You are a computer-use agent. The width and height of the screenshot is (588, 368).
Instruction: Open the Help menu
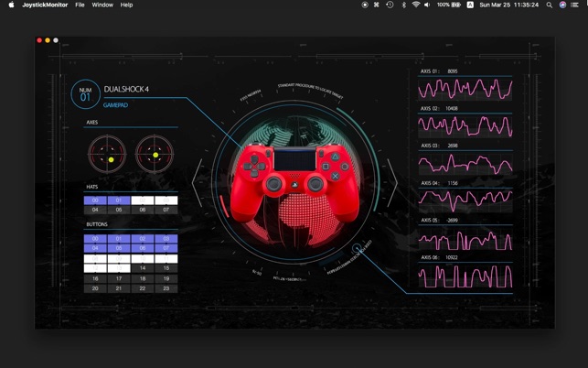pos(126,5)
